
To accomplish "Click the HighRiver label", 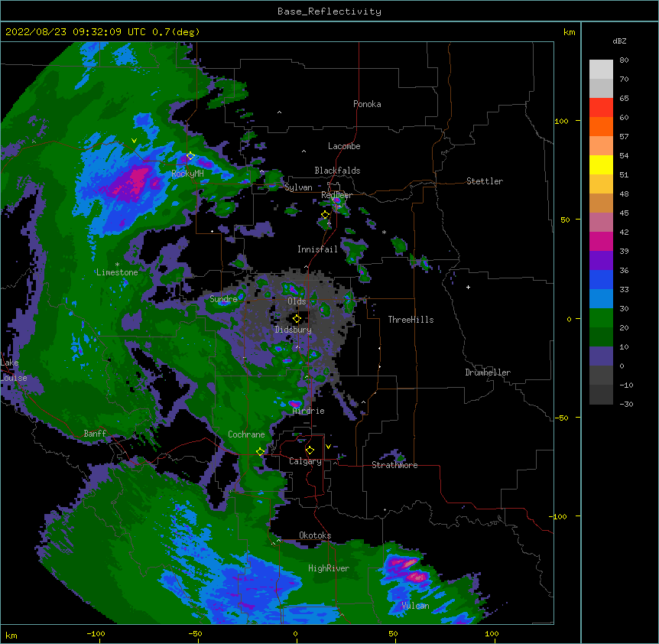I will coord(329,568).
